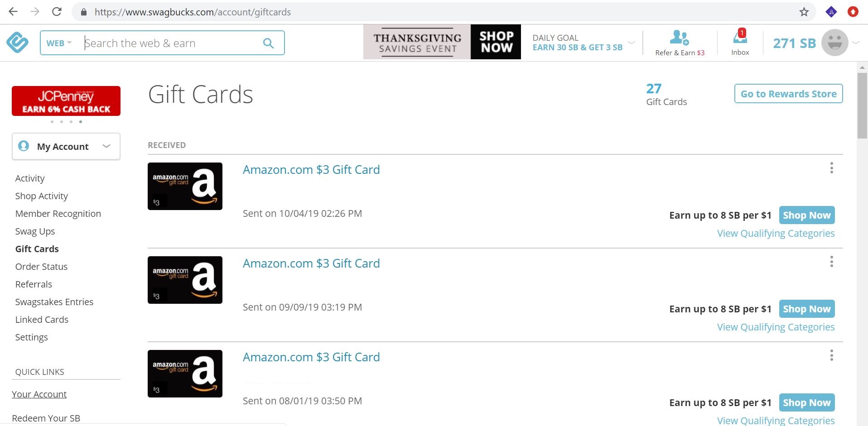Click the browser refresh icon

(57, 11)
